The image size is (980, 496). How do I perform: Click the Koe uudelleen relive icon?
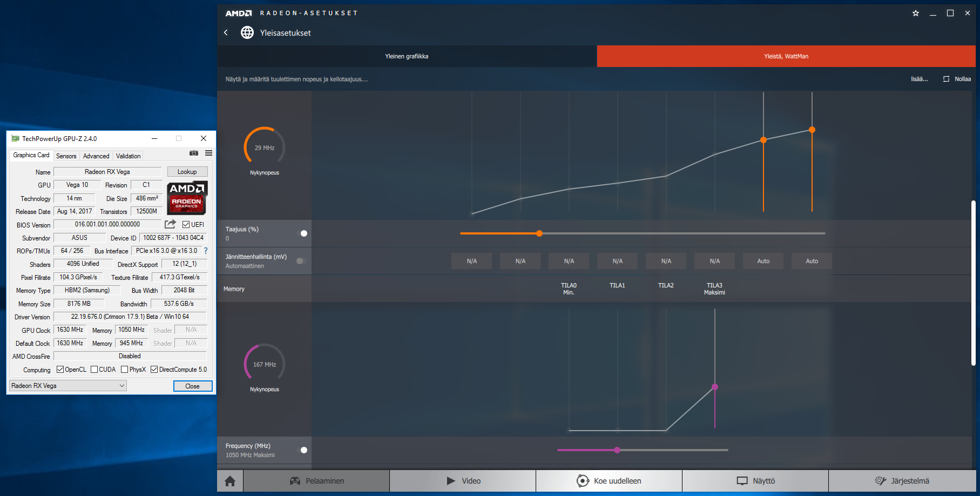(583, 481)
